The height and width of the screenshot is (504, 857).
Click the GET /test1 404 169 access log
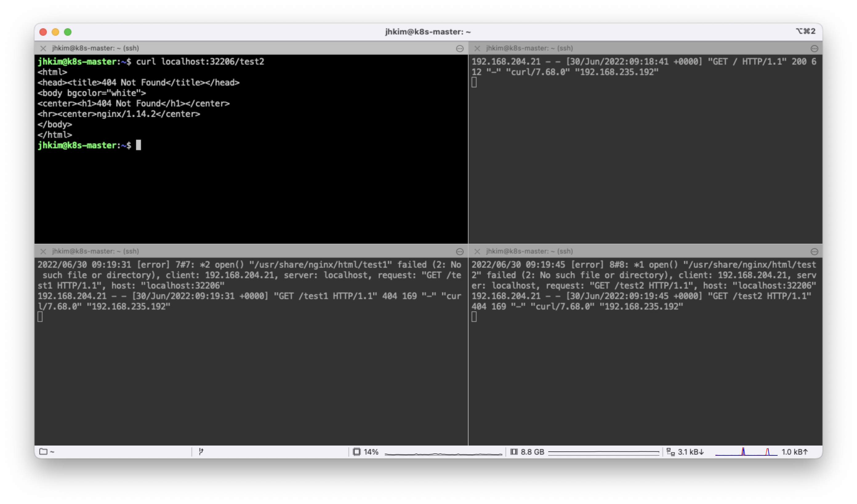click(249, 302)
